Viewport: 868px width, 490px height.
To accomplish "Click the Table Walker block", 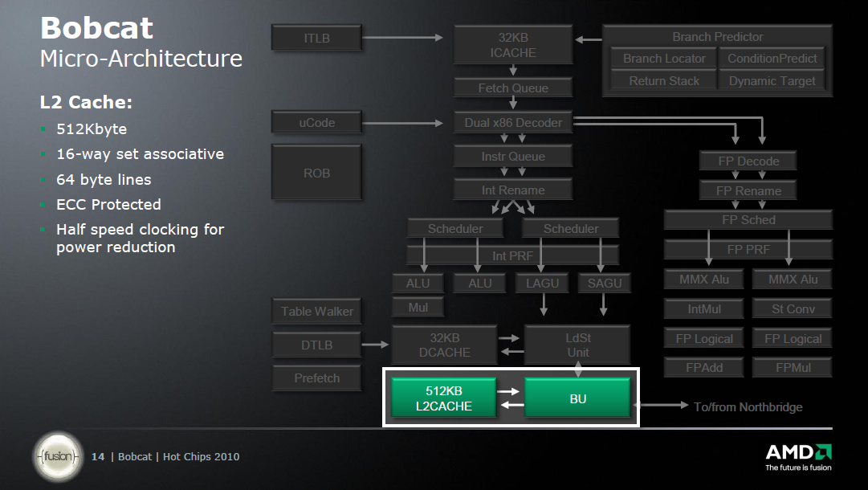I will pyautogui.click(x=316, y=312).
